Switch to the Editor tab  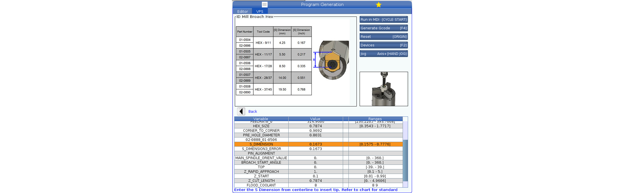click(x=242, y=11)
